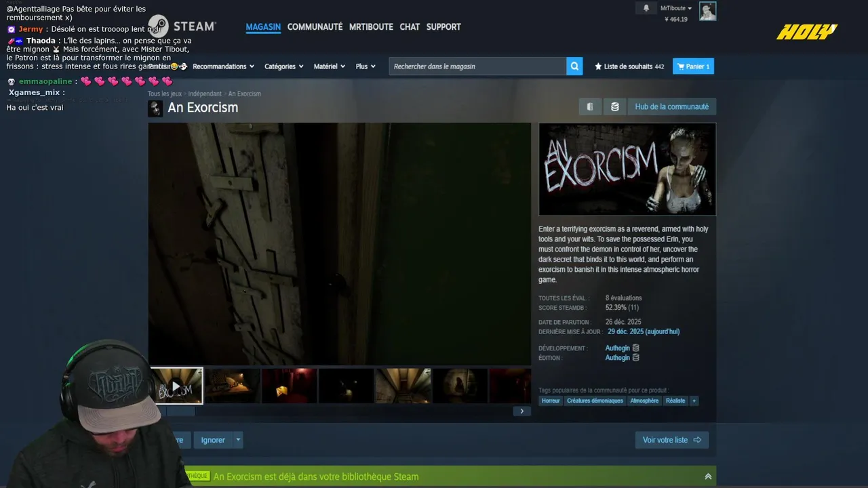Open the Tous les jeux breadcrumb
868x488 pixels.
(165, 94)
